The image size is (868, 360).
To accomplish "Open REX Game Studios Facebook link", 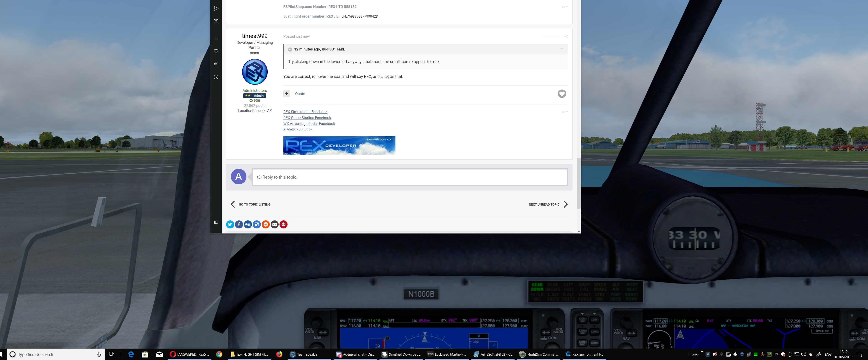I will click(x=307, y=118).
